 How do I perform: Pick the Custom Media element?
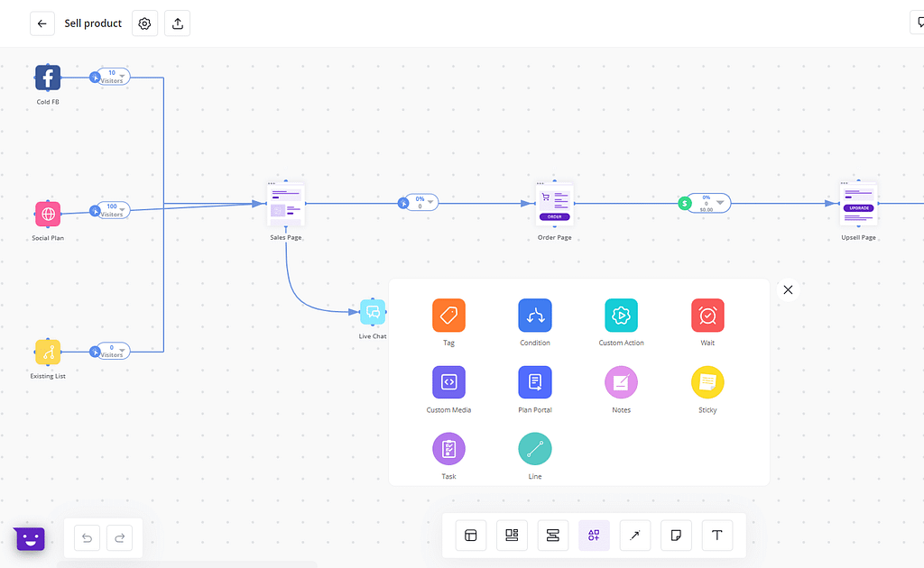(448, 382)
